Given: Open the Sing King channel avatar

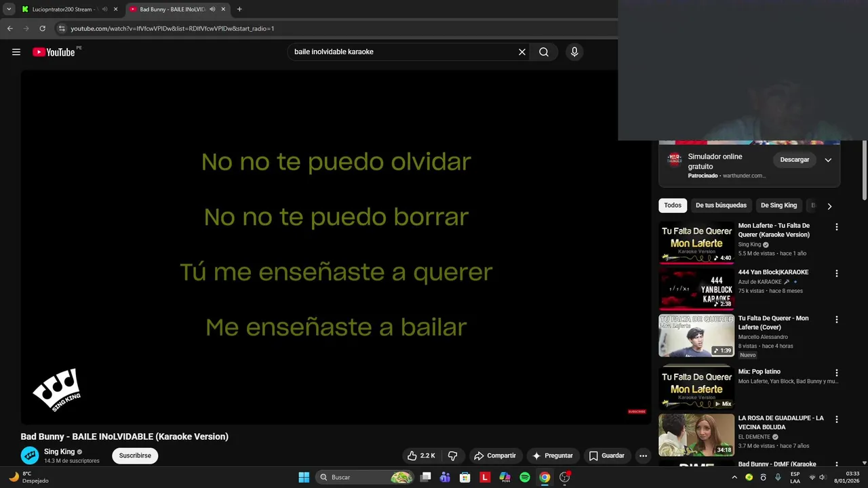Looking at the screenshot, I should click(x=30, y=456).
